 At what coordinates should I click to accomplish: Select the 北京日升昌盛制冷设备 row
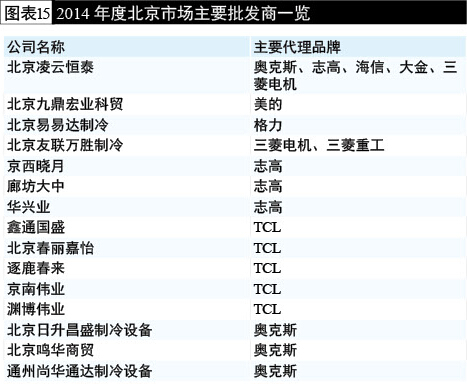pos(235,330)
